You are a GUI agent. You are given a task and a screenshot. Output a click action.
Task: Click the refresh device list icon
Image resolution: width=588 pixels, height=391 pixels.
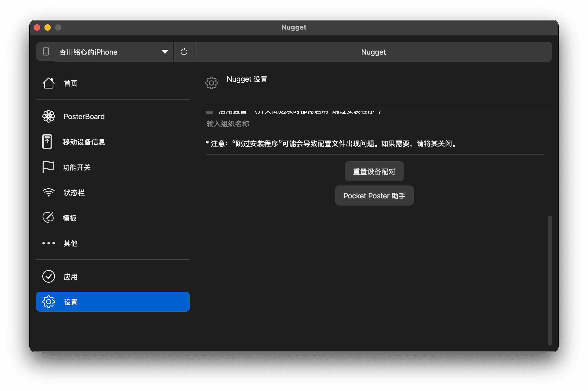click(184, 52)
